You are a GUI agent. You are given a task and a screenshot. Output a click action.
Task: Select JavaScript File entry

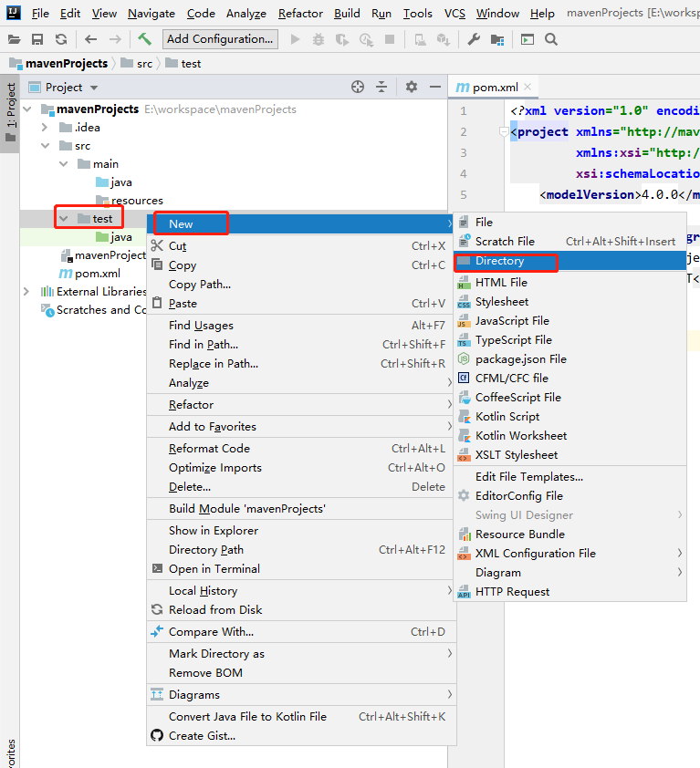coord(569,321)
